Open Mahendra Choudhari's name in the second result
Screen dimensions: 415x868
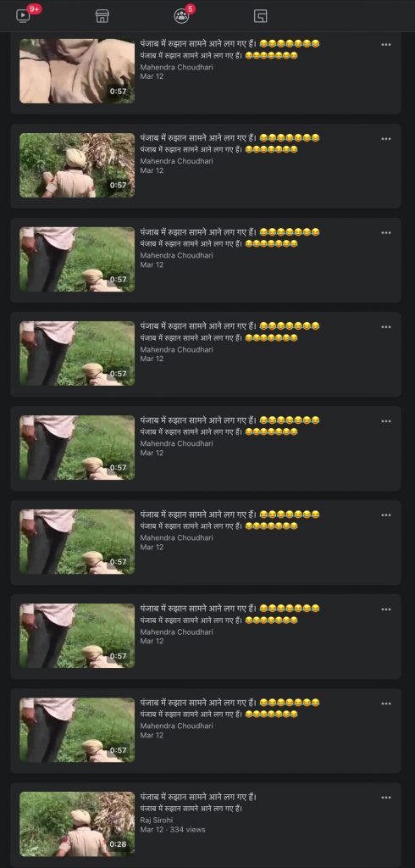176,161
